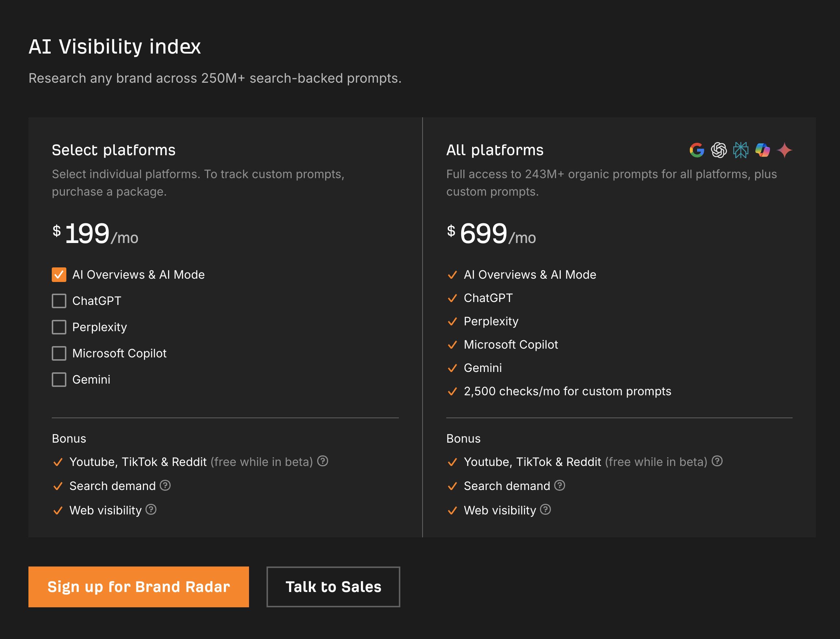Tick the Perplexity platform checkbox
The image size is (840, 639).
(59, 327)
